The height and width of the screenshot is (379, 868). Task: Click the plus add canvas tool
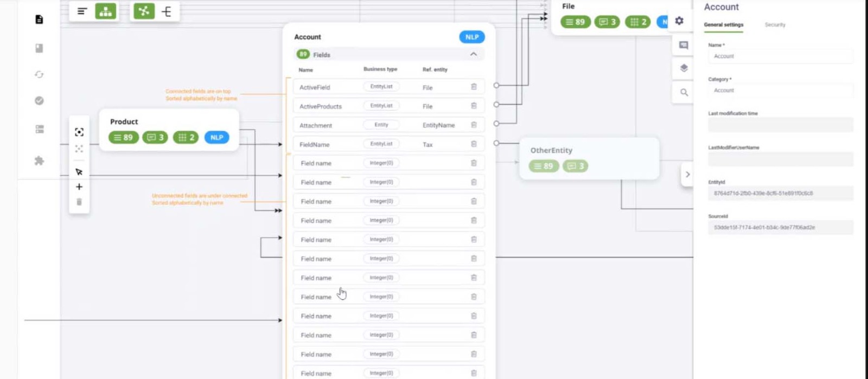tap(79, 187)
